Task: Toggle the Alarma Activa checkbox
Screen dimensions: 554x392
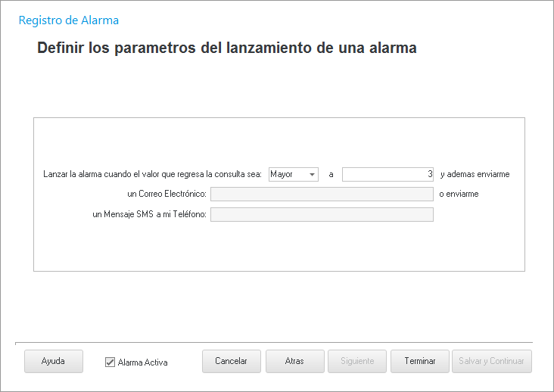Action: tap(110, 362)
